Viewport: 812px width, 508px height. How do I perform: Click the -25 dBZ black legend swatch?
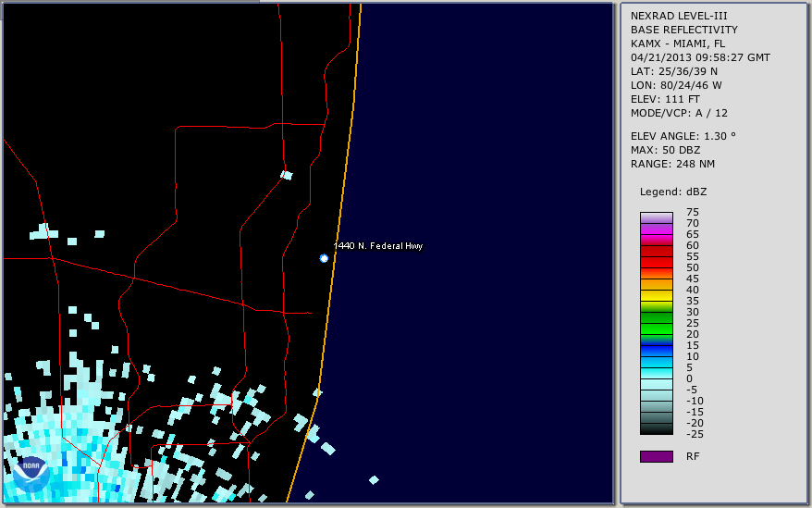656,429
